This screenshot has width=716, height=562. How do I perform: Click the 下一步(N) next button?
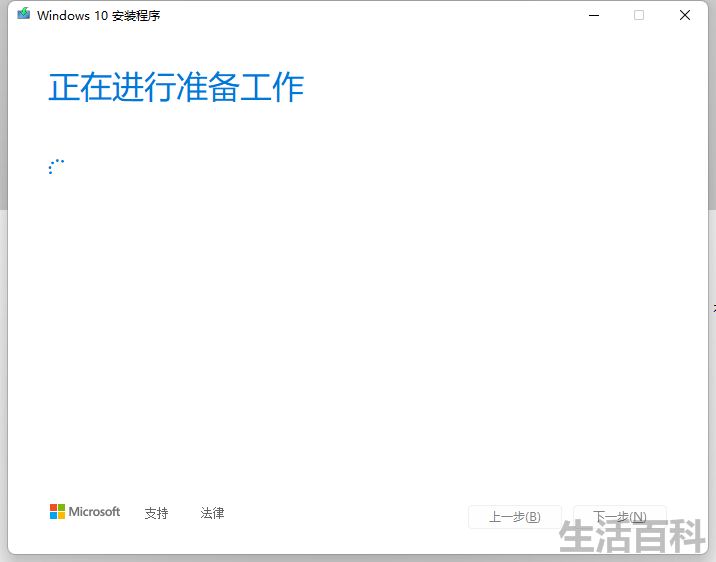coord(620,517)
